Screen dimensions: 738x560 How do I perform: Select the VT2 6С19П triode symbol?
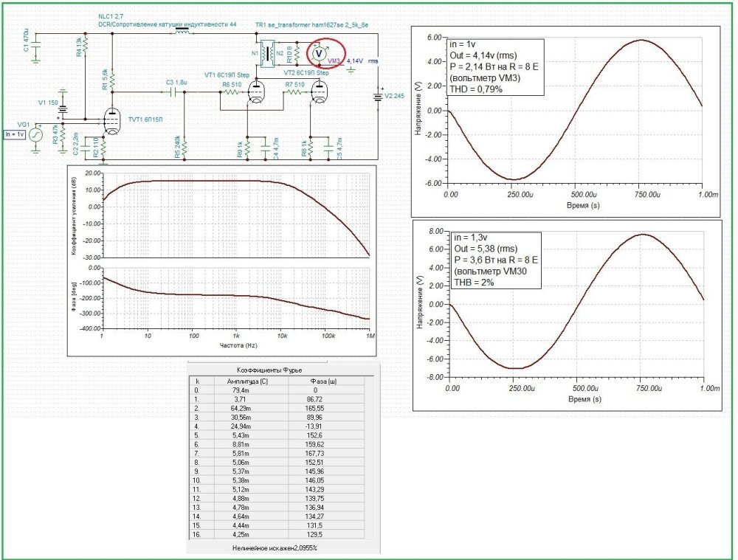pyautogui.click(x=319, y=91)
